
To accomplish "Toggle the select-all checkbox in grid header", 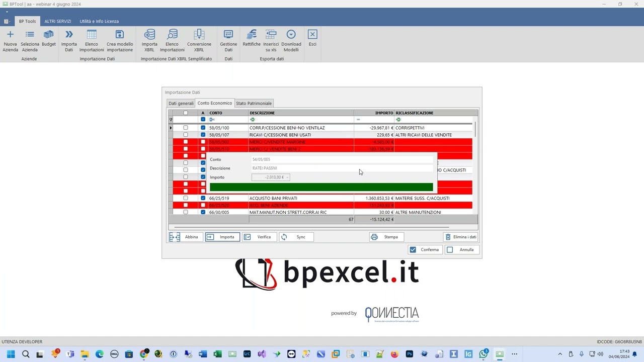I will pyautogui.click(x=186, y=113).
